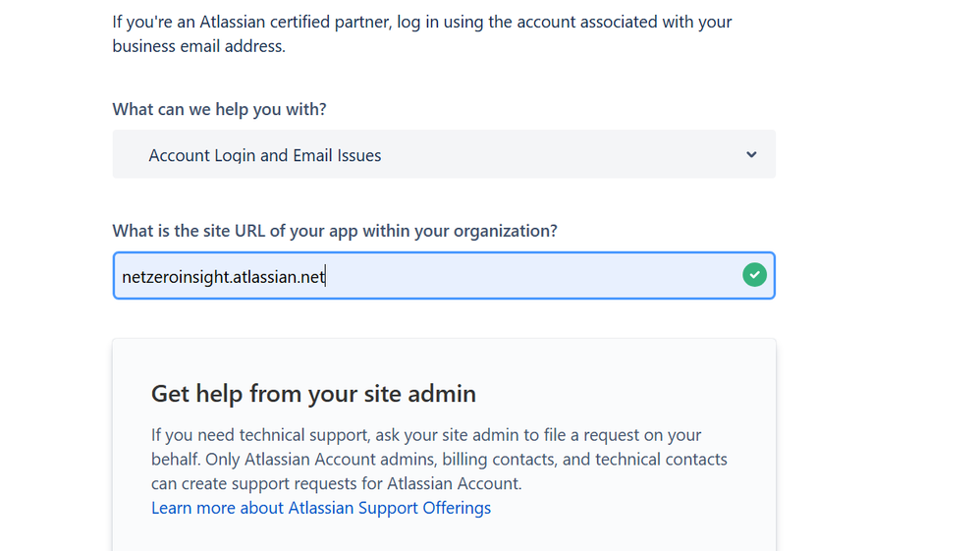Screen dimensions: 980x551
Task: Click the "Atlassian certified partner" sentence at the top
Action: click(x=422, y=22)
